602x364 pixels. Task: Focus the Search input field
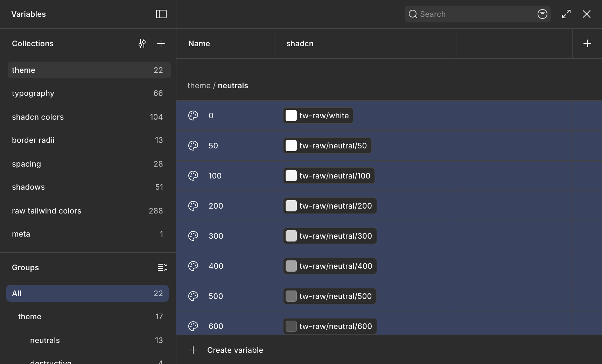(469, 14)
